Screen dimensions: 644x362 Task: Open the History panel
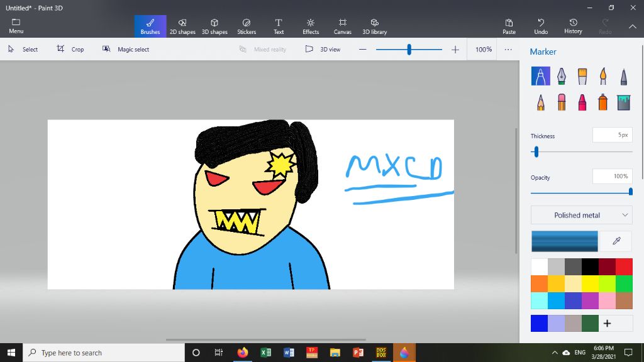[573, 26]
